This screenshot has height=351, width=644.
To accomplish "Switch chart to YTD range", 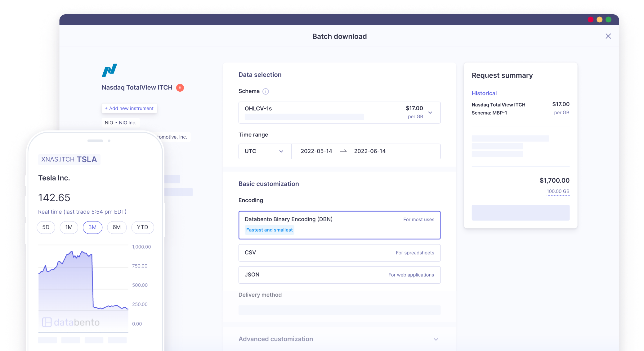I will [143, 227].
